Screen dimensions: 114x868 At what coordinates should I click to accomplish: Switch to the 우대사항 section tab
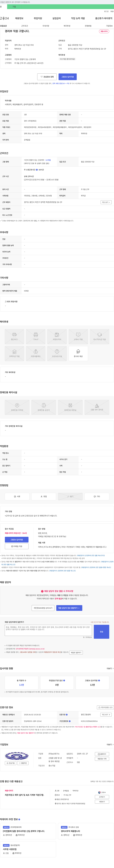pos(46,26)
